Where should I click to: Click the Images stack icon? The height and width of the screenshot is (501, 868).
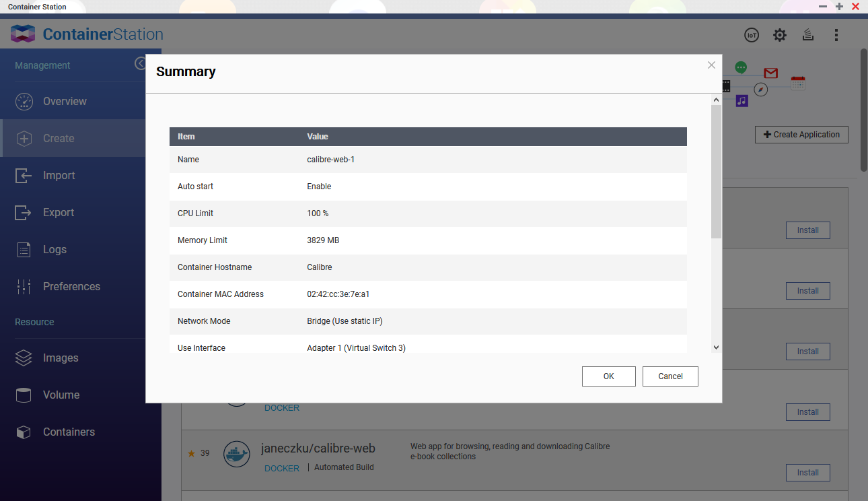coord(24,358)
